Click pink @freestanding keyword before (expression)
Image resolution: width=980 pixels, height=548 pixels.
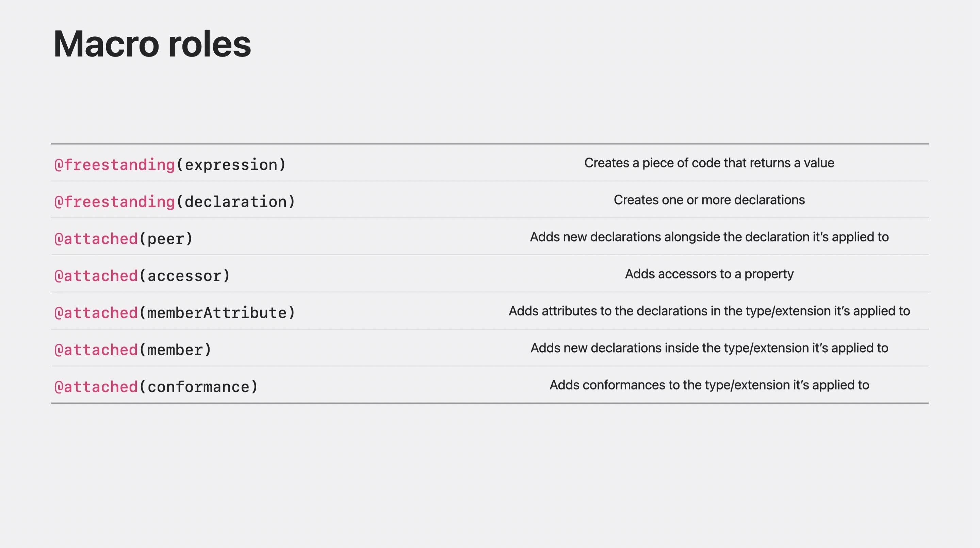pyautogui.click(x=115, y=165)
